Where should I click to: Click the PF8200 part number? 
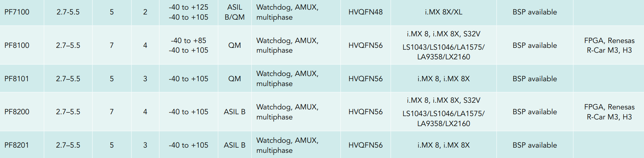(x=17, y=112)
